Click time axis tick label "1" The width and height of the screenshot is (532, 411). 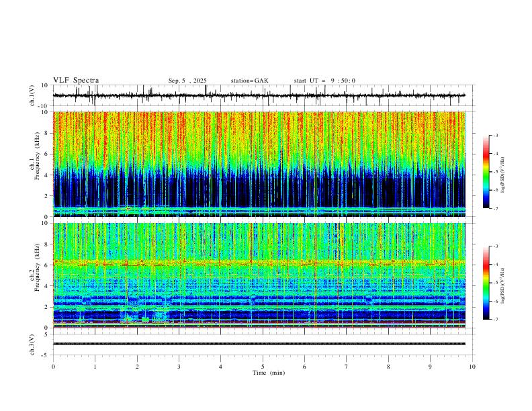[x=95, y=367]
